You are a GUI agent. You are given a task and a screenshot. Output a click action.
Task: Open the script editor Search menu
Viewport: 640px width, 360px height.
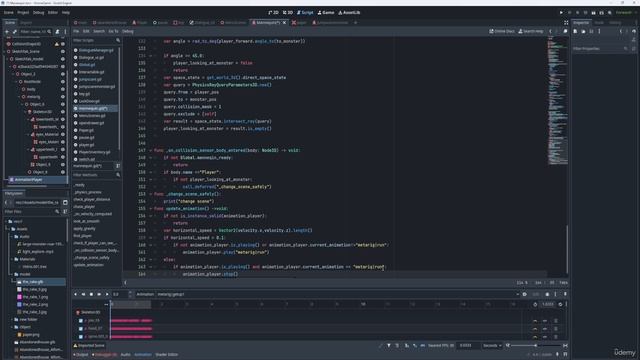coord(99,31)
